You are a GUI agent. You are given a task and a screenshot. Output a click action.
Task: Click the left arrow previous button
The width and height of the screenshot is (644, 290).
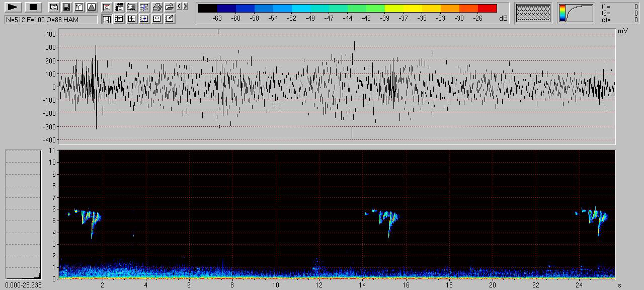click(179, 6)
